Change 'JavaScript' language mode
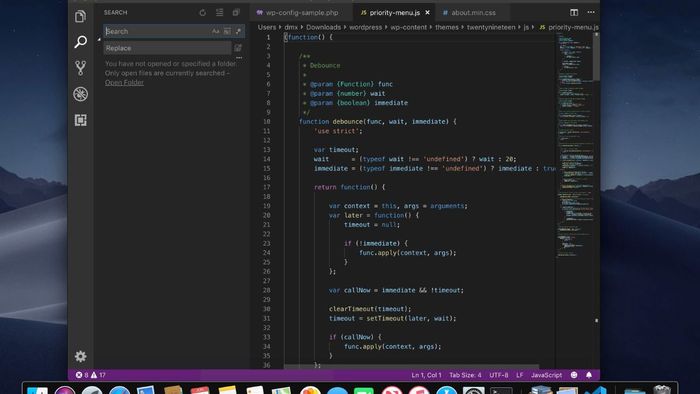The image size is (700, 394). [x=546, y=375]
